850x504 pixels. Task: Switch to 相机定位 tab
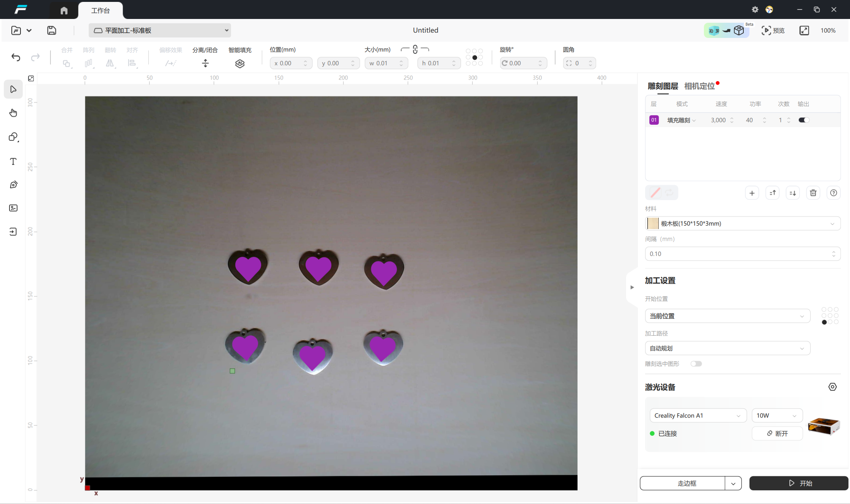[699, 86]
